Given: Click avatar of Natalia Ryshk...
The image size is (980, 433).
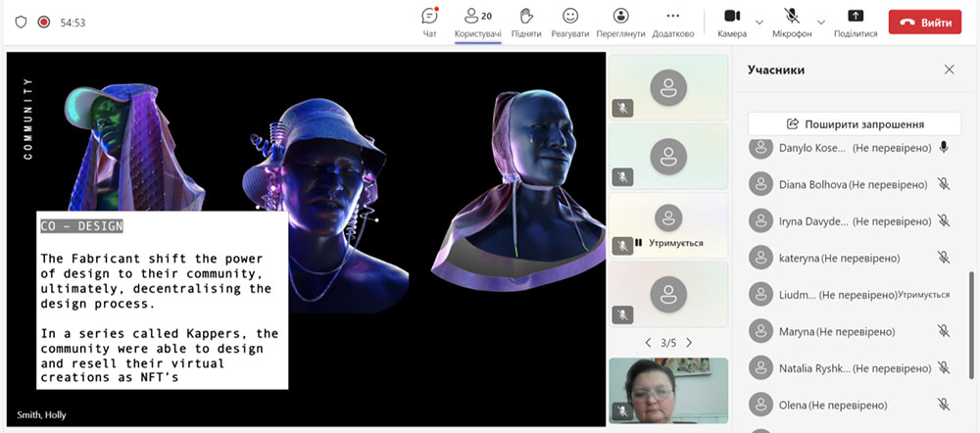Looking at the screenshot, I should [x=760, y=368].
